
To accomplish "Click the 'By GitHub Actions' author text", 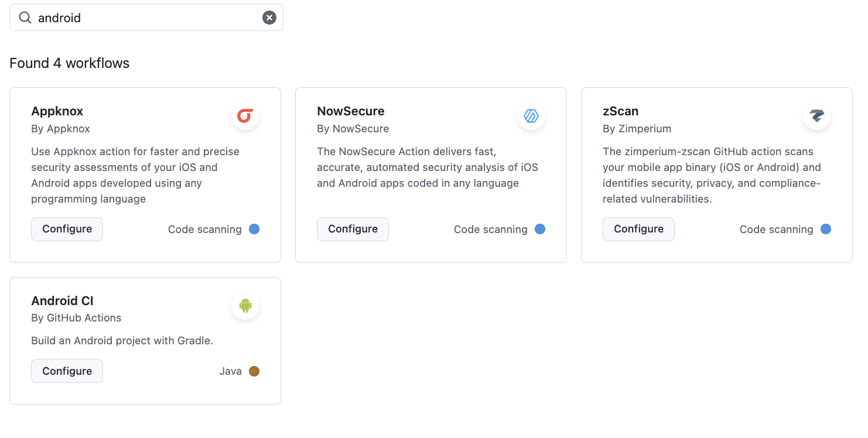I will (x=76, y=318).
